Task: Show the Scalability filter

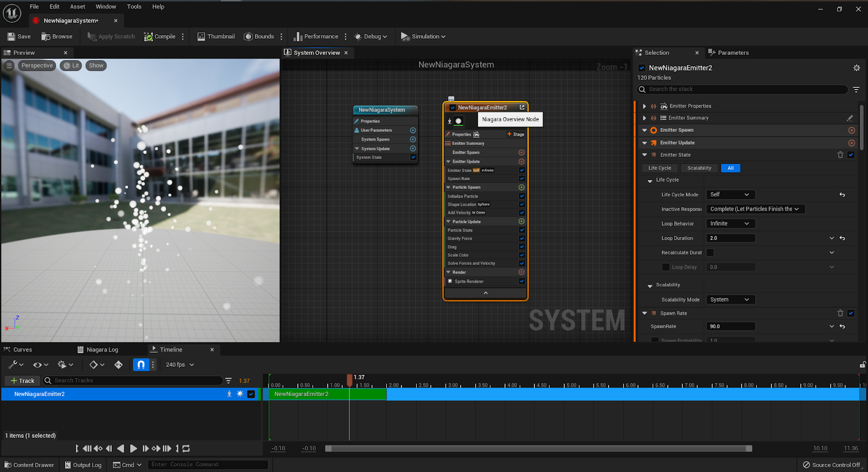Action: point(699,168)
